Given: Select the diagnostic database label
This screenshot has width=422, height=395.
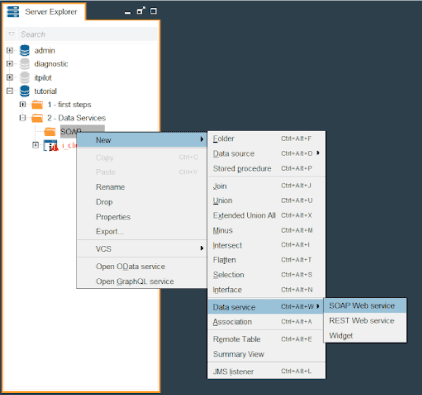Looking at the screenshot, I should pos(51,64).
